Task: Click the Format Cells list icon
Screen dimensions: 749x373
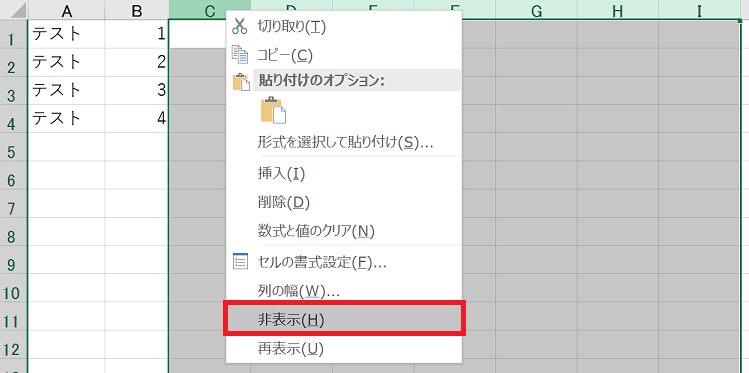Action: coord(240,261)
